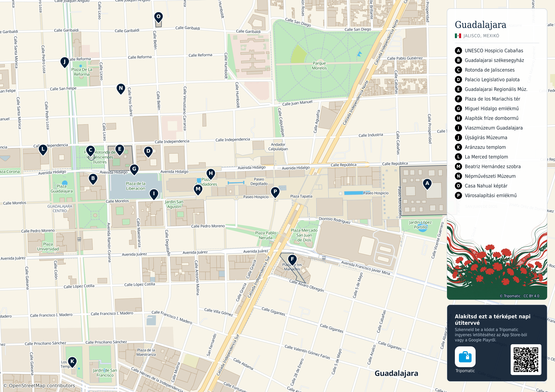Click the Tripomatic CC BY 4.0 credit
Screen dimensions: 555x392
(x=519, y=296)
